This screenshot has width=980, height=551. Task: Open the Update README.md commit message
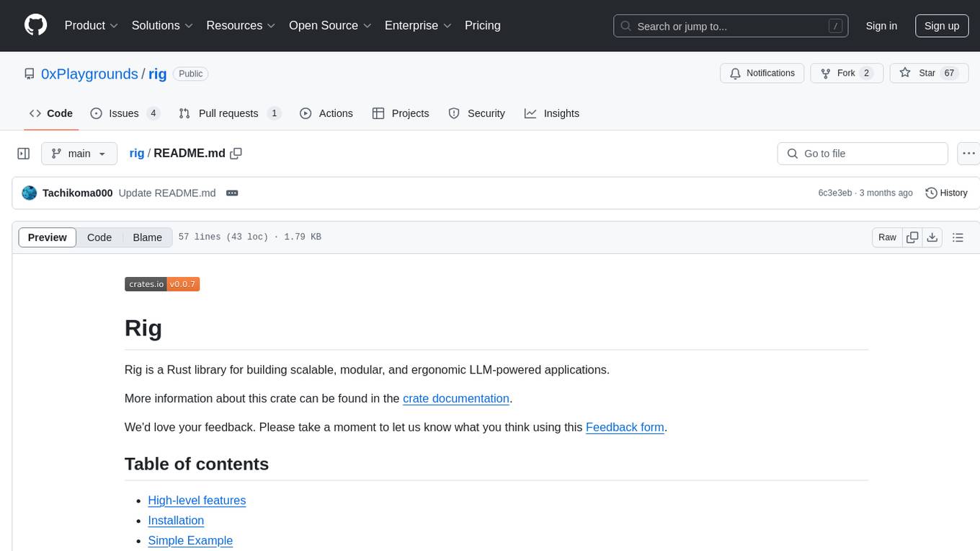coord(167,193)
